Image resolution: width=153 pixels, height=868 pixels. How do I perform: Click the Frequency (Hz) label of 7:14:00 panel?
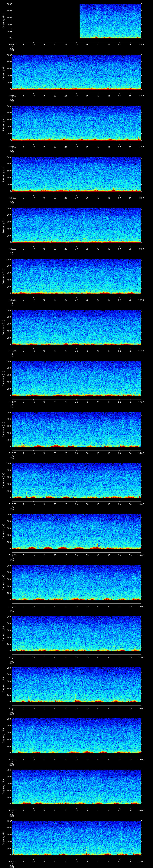pyautogui.click(x=4, y=531)
